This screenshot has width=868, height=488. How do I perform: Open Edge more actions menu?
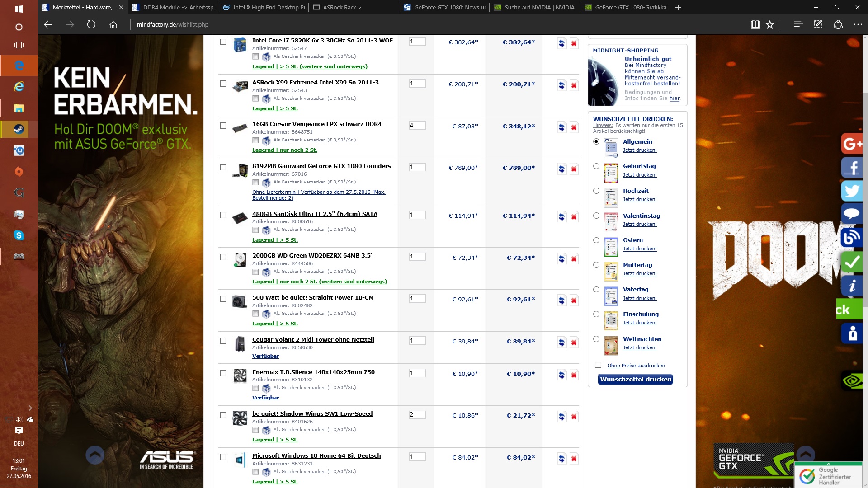tap(858, 25)
